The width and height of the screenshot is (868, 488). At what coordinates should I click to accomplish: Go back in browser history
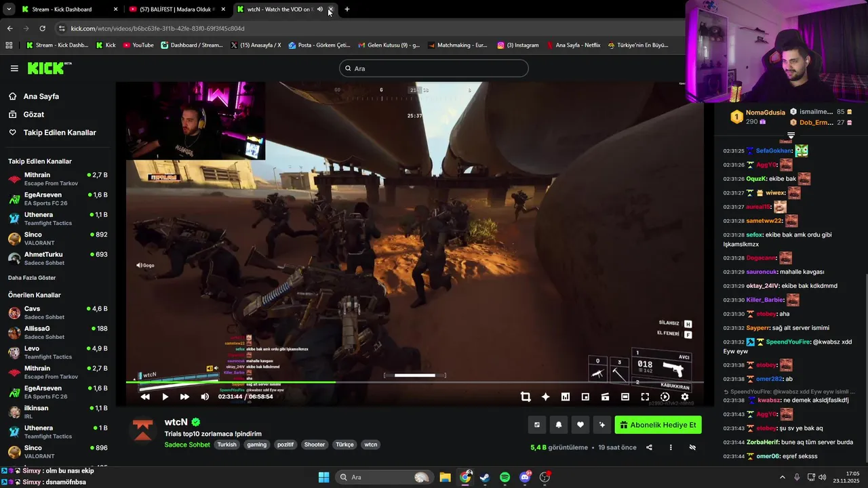tap(9, 28)
